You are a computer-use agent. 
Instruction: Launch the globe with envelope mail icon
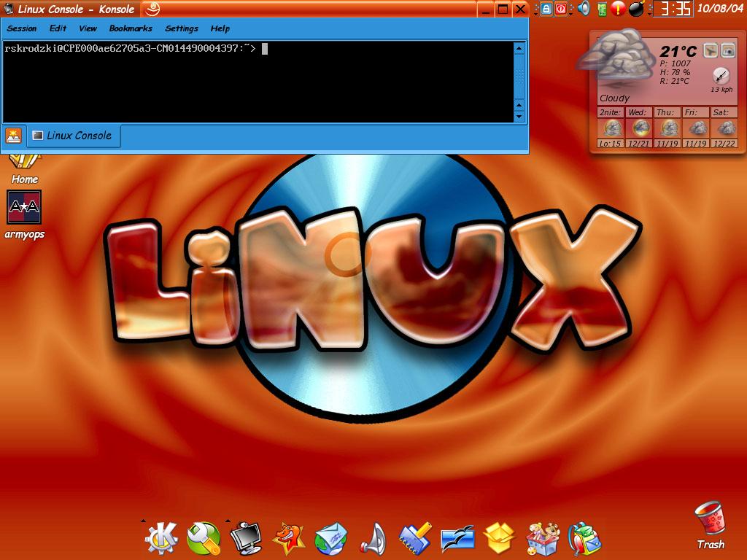[x=330, y=539]
